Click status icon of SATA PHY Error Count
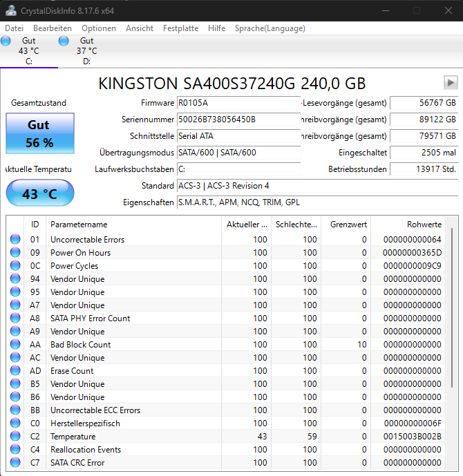 (15, 318)
